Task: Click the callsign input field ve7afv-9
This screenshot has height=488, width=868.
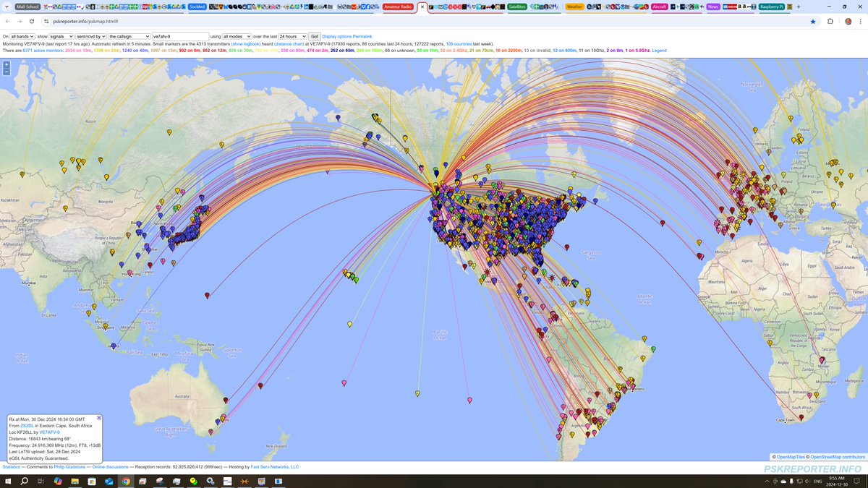Action: pos(180,36)
